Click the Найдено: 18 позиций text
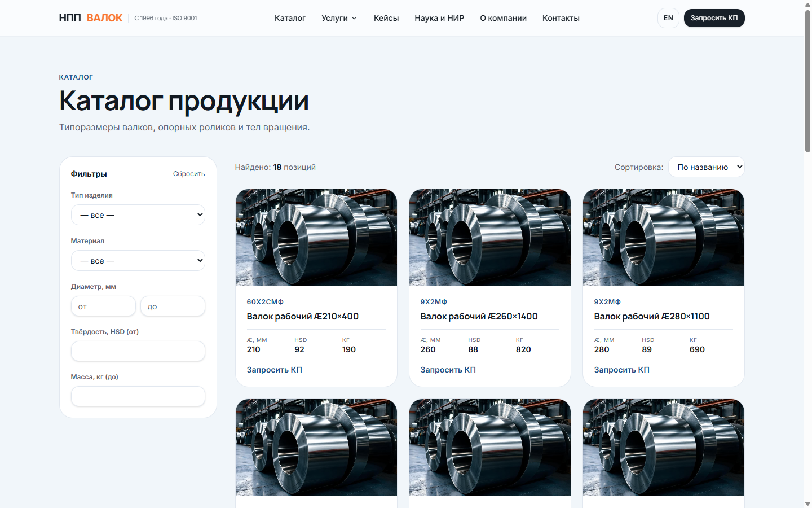 (275, 167)
